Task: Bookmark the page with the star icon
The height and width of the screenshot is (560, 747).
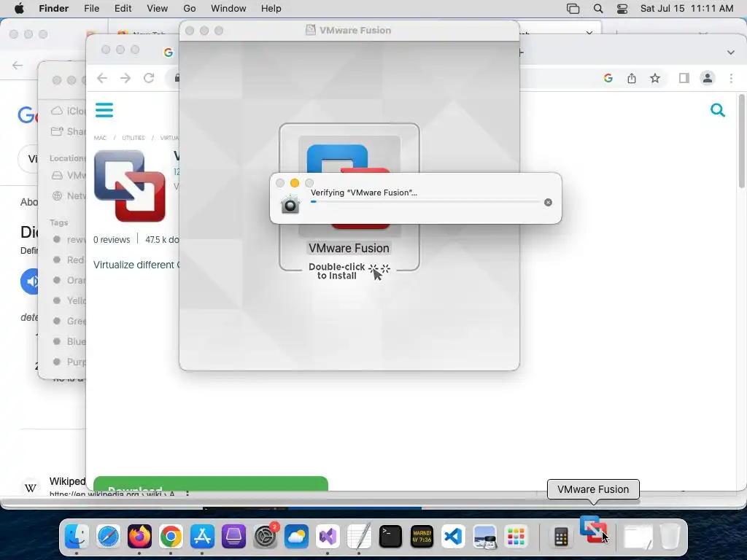Action: coord(655,78)
